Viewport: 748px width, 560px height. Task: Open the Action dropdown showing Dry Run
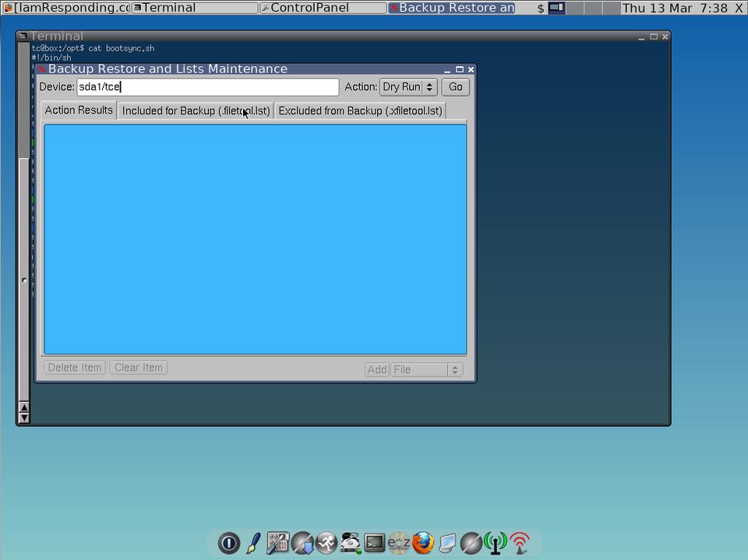point(408,87)
